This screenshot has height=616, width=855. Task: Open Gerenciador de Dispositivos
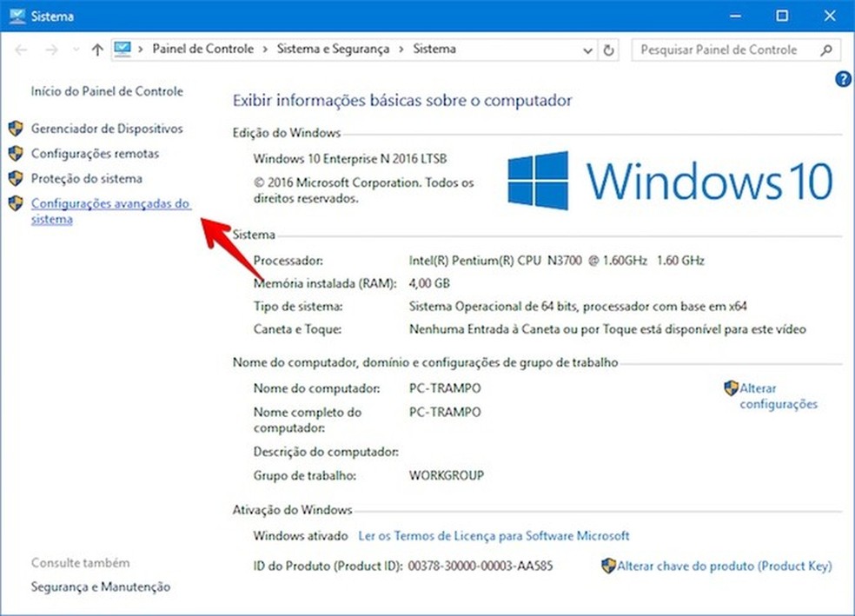click(107, 129)
